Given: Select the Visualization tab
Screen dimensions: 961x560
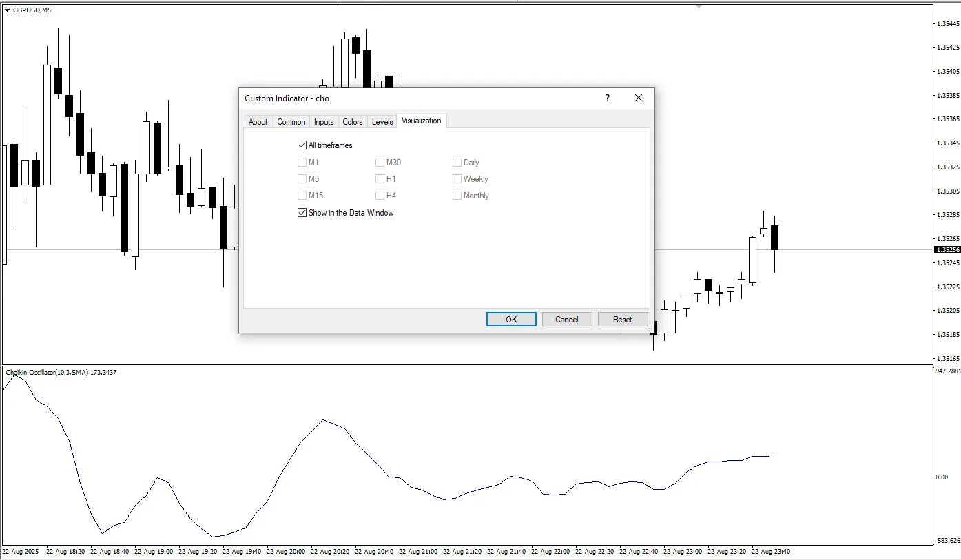Looking at the screenshot, I should click(422, 121).
